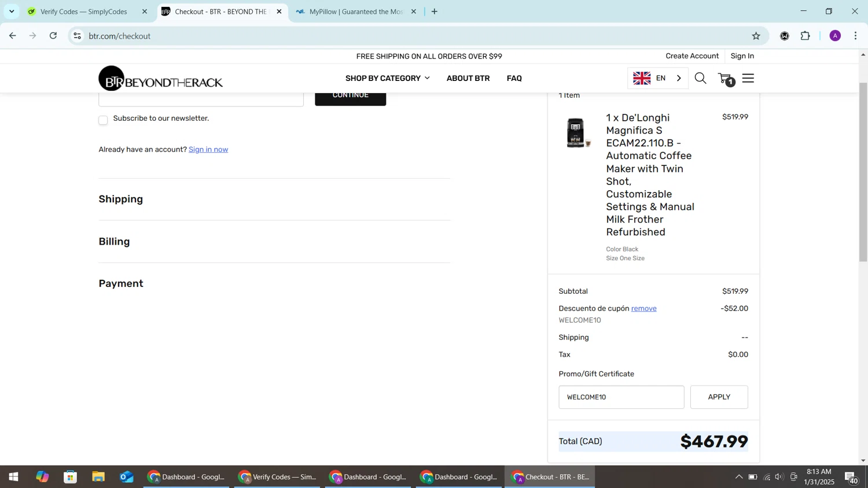Open Microsoft Store from the taskbar
The image size is (868, 488).
click(x=71, y=477)
